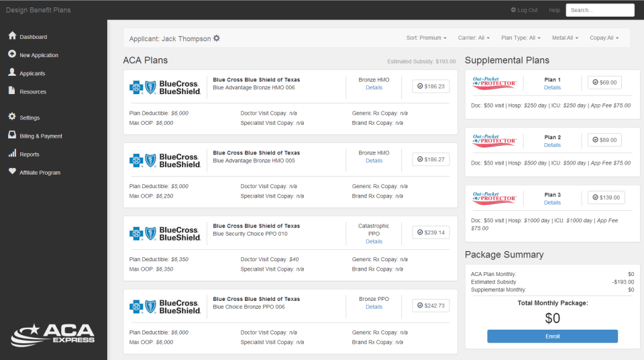This screenshot has height=360, width=644.
Task: Open the Metal: All dropdown
Action: [565, 38]
